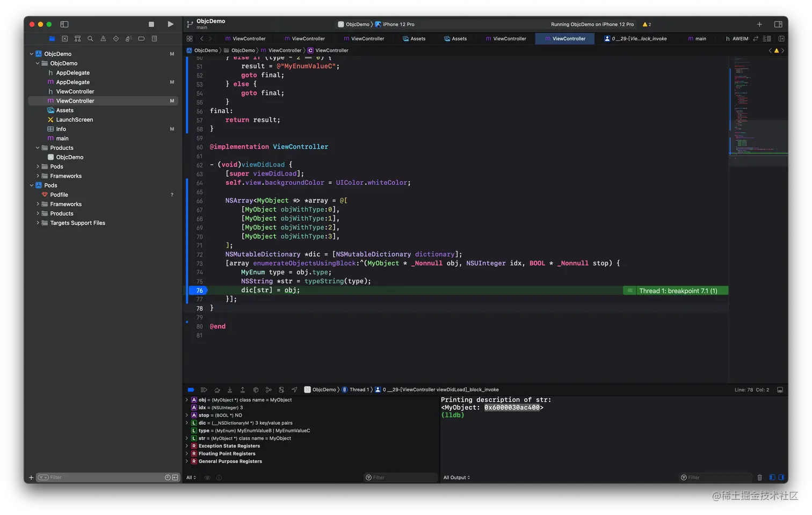
Task: Deactivate breakpoints in the debug bar
Action: [191, 390]
